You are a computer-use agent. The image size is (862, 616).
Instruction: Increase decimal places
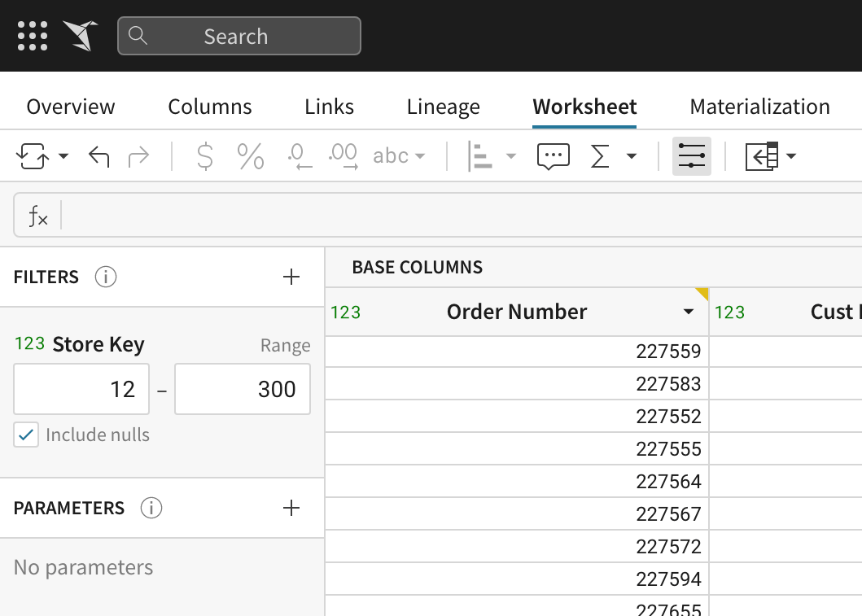coord(343,156)
